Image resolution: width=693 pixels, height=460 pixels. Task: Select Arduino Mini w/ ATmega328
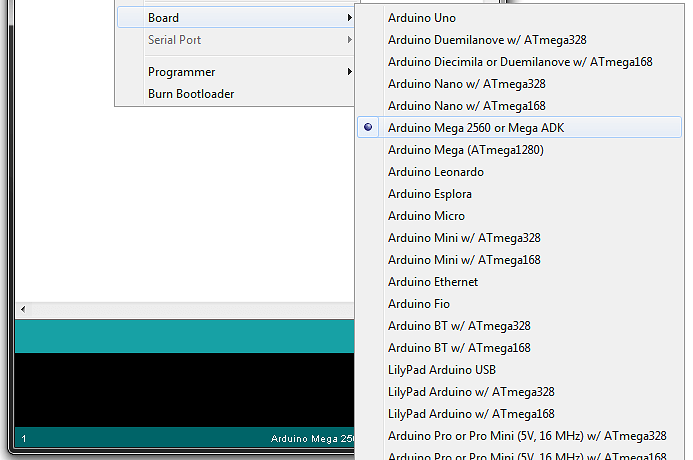click(x=519, y=238)
